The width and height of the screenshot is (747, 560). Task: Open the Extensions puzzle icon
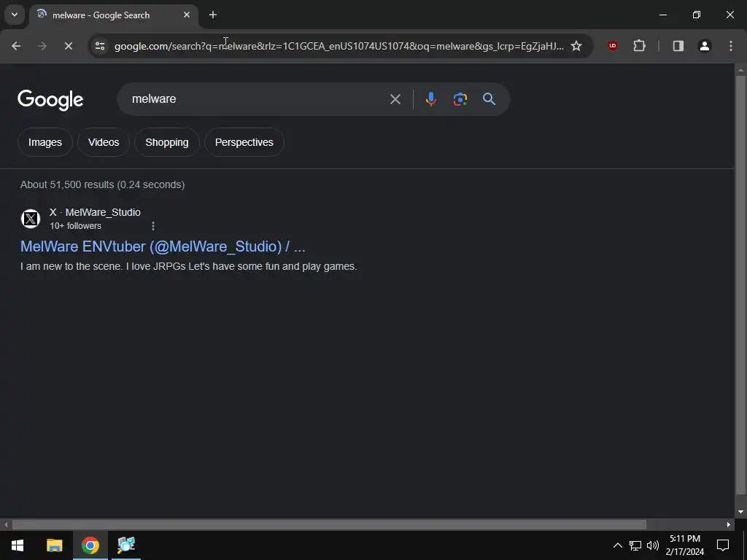(x=639, y=46)
